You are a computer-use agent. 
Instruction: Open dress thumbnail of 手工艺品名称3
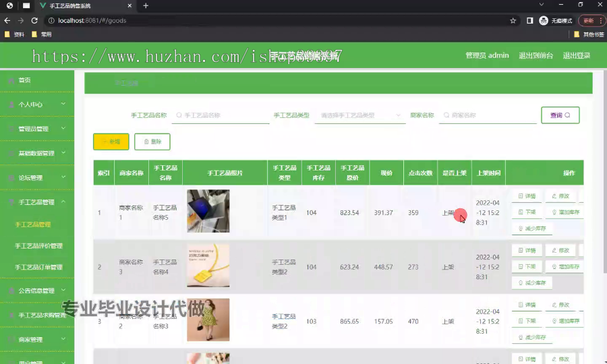[x=208, y=320]
